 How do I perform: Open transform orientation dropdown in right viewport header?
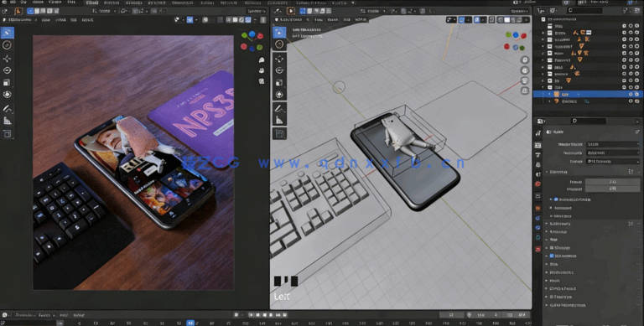click(x=372, y=11)
